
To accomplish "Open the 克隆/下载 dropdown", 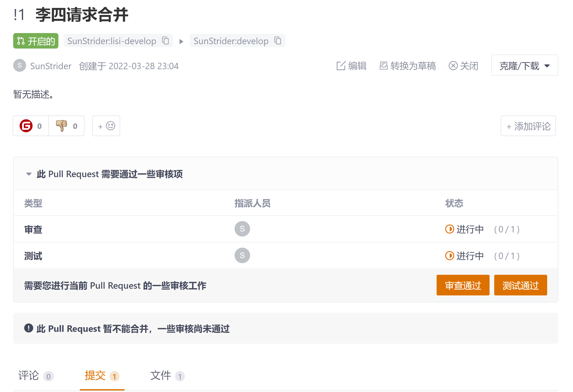I will click(524, 65).
